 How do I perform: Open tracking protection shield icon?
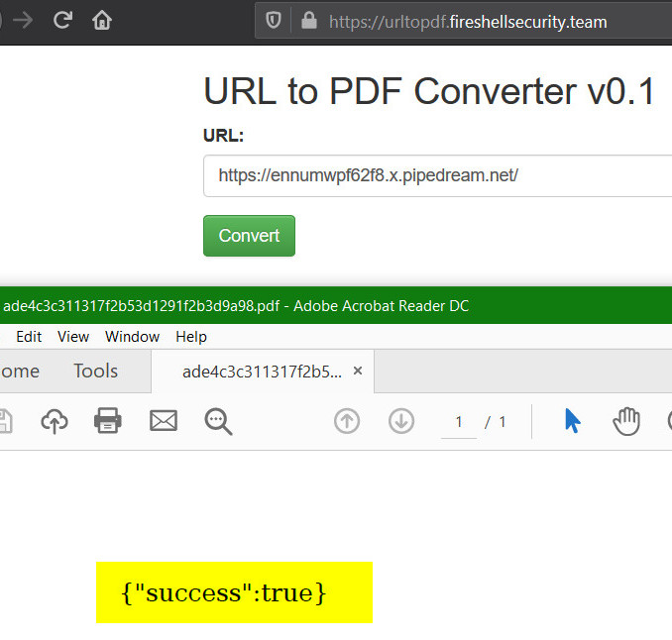click(274, 21)
